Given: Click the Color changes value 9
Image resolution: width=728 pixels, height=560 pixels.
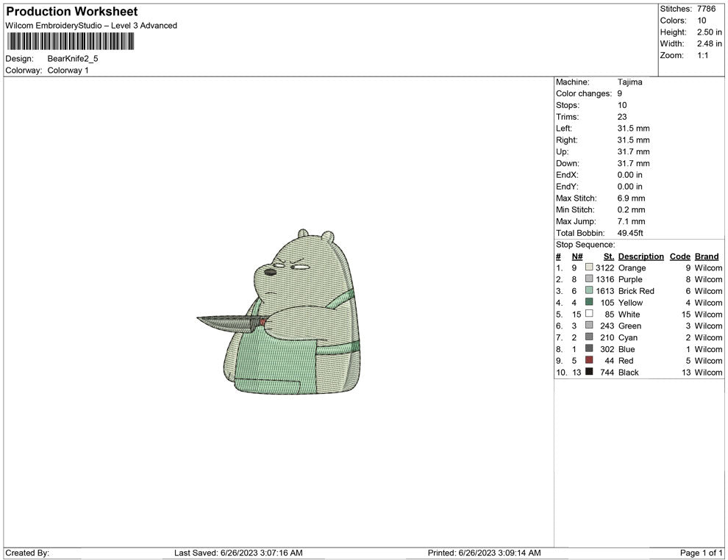Looking at the screenshot, I should tap(620, 94).
